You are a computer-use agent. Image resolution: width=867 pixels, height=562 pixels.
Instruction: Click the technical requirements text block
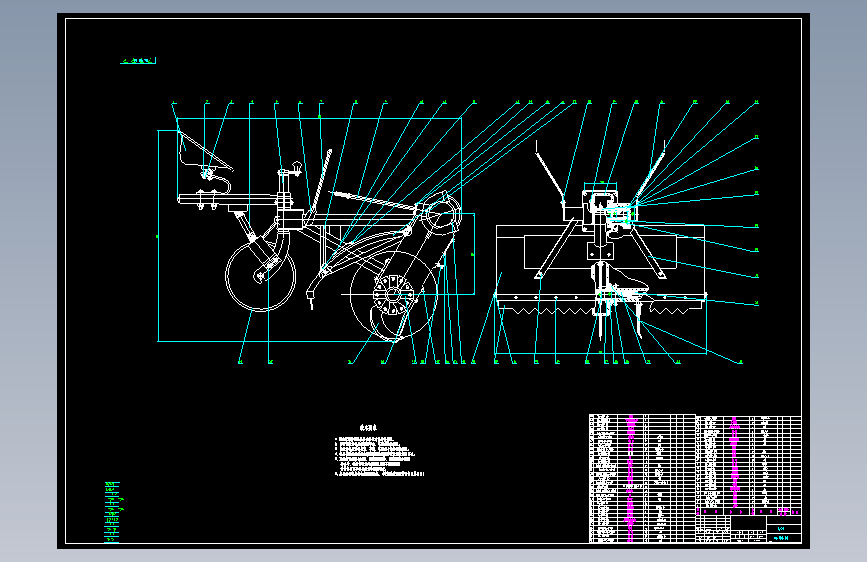[x=379, y=451]
